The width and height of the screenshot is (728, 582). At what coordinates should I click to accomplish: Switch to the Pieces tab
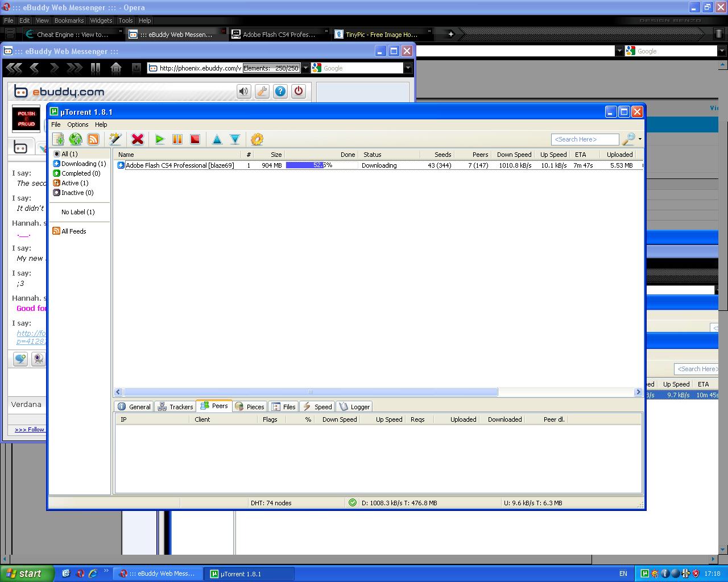249,406
